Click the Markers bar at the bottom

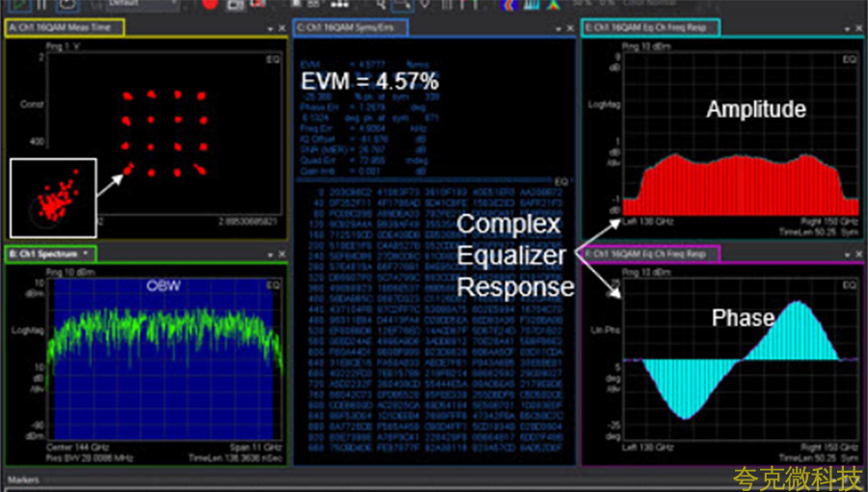[24, 478]
